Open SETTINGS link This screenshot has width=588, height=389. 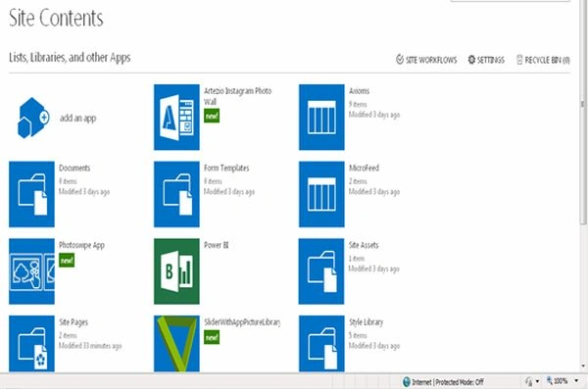[x=491, y=60]
